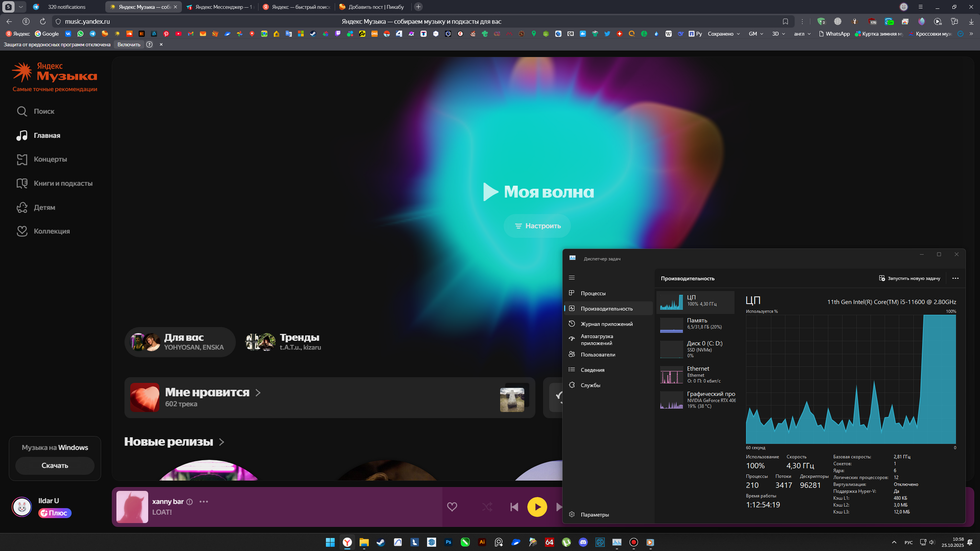The width and height of the screenshot is (980, 551).
Task: Open Task Manager Параметры settings
Action: click(594, 515)
